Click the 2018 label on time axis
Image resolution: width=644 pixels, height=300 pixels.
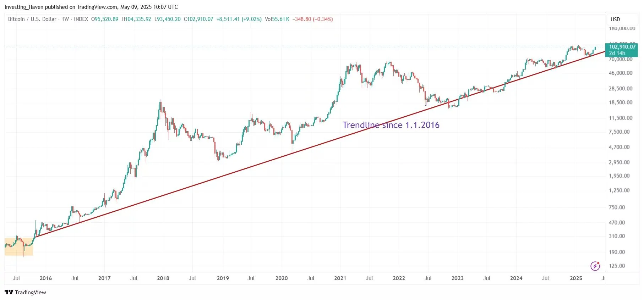(163, 278)
